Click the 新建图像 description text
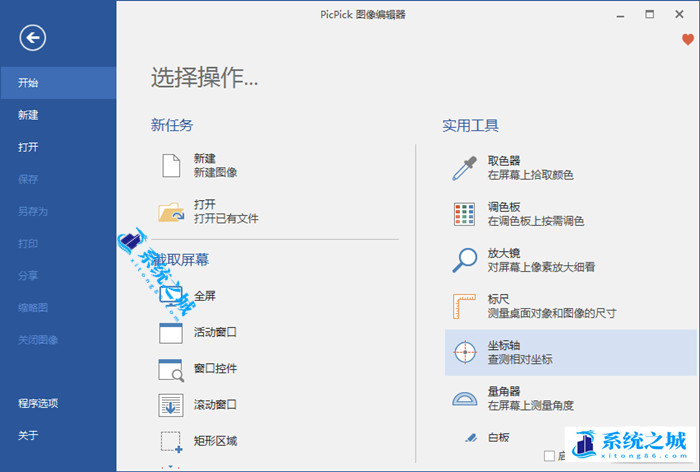The height and width of the screenshot is (472, 700). (215, 173)
